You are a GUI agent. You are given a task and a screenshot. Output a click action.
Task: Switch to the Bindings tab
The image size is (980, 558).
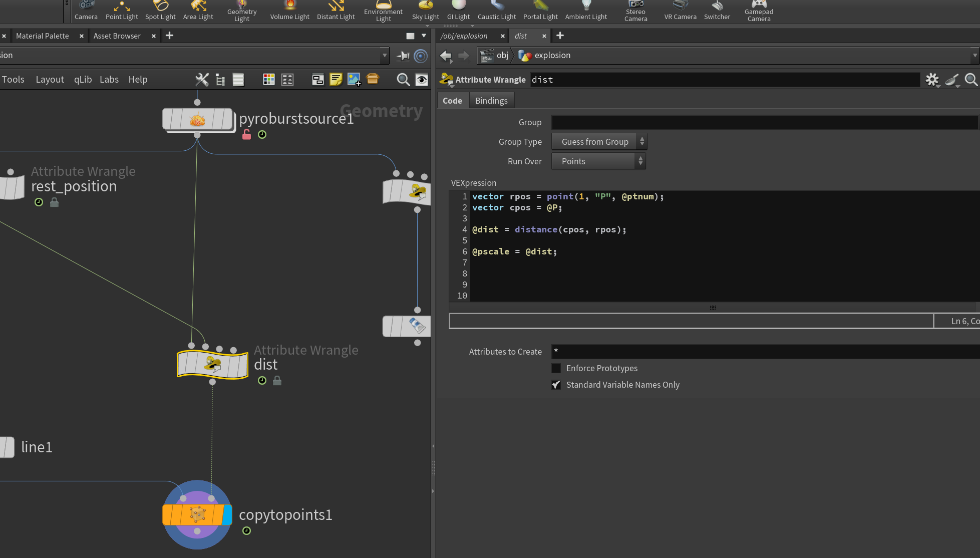(x=491, y=101)
